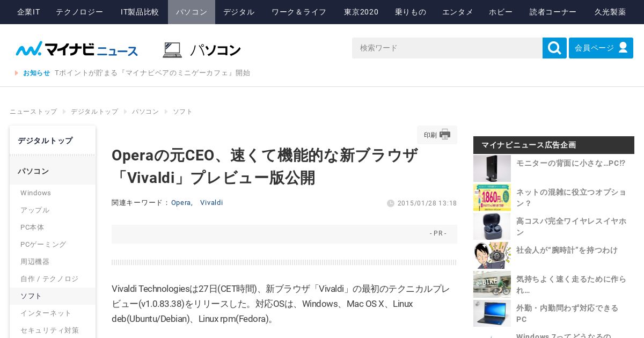
Task: Click the 印刷 print button
Action: (x=437, y=135)
